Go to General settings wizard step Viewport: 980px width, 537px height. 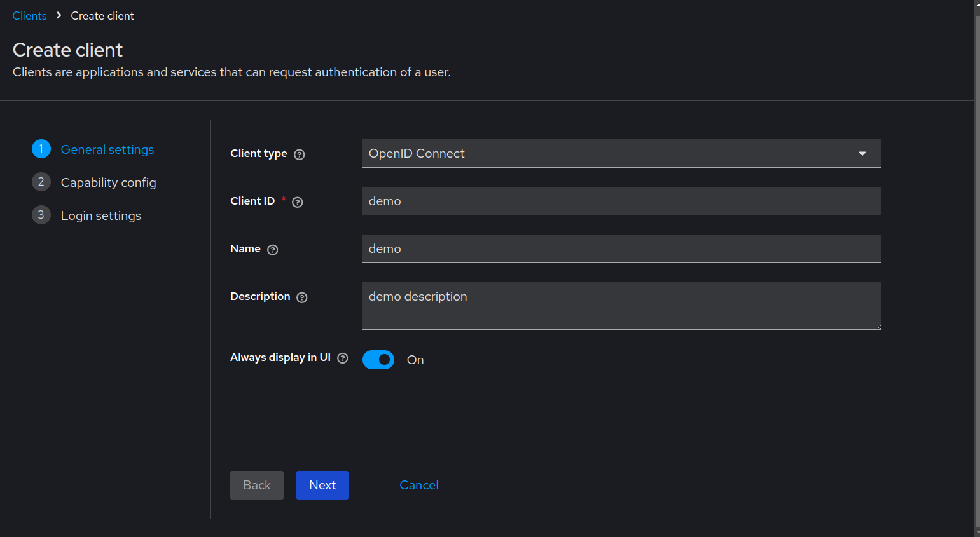(107, 149)
